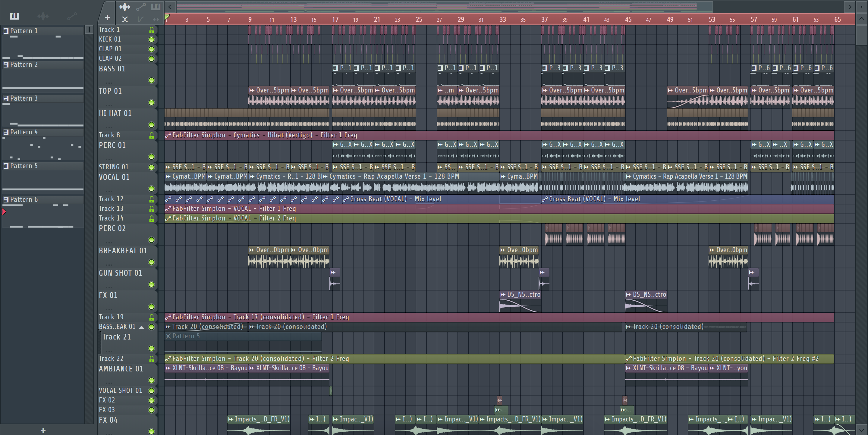Collapse the BASS..EAK 01 track group
868x435 pixels.
[x=142, y=327]
